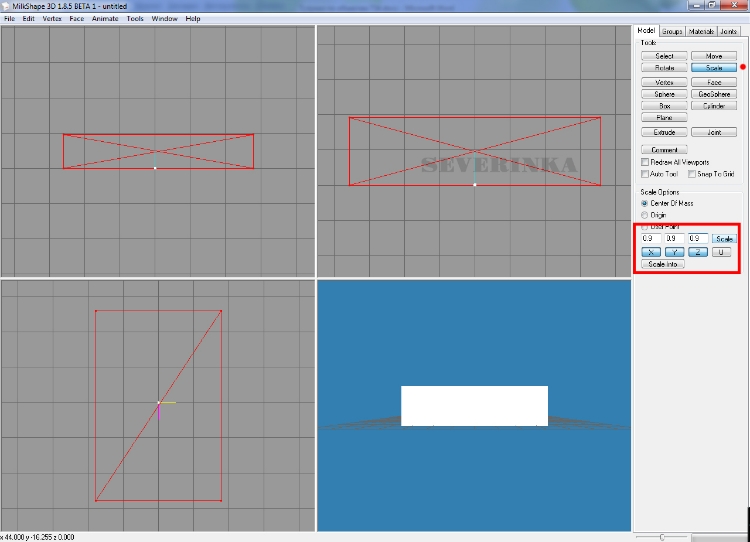Click the Sphere primitive tool
Image resolution: width=750 pixels, height=542 pixels.
tap(664, 94)
